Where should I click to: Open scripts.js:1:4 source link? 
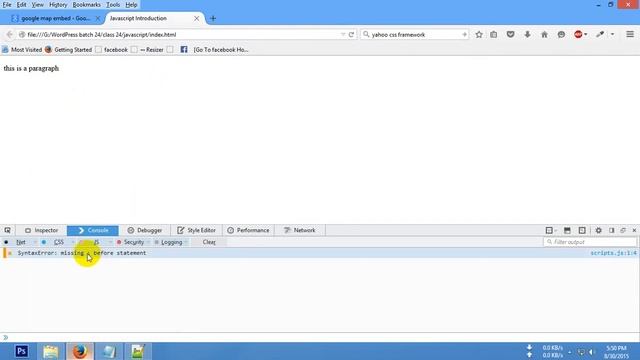(613, 253)
